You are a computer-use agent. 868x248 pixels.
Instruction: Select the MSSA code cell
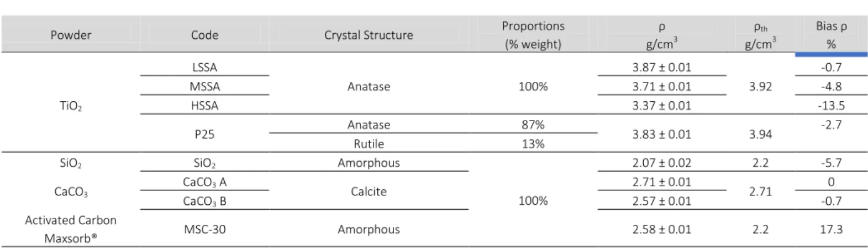pyautogui.click(x=204, y=86)
